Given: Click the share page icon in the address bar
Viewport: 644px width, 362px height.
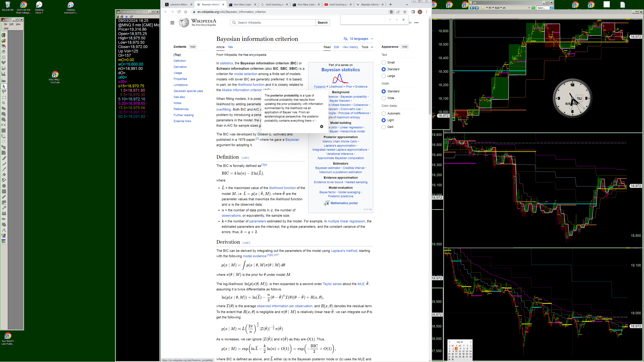Looking at the screenshot, I should pyautogui.click(x=398, y=12).
